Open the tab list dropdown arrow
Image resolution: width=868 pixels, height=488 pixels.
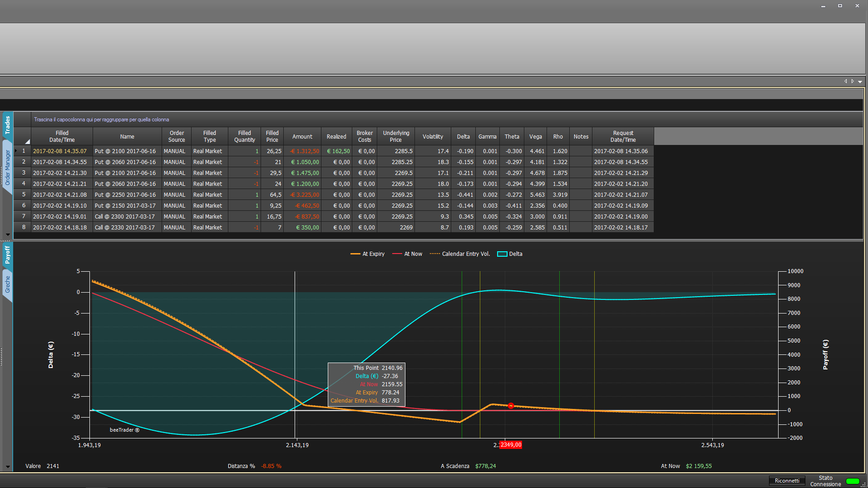click(x=860, y=82)
